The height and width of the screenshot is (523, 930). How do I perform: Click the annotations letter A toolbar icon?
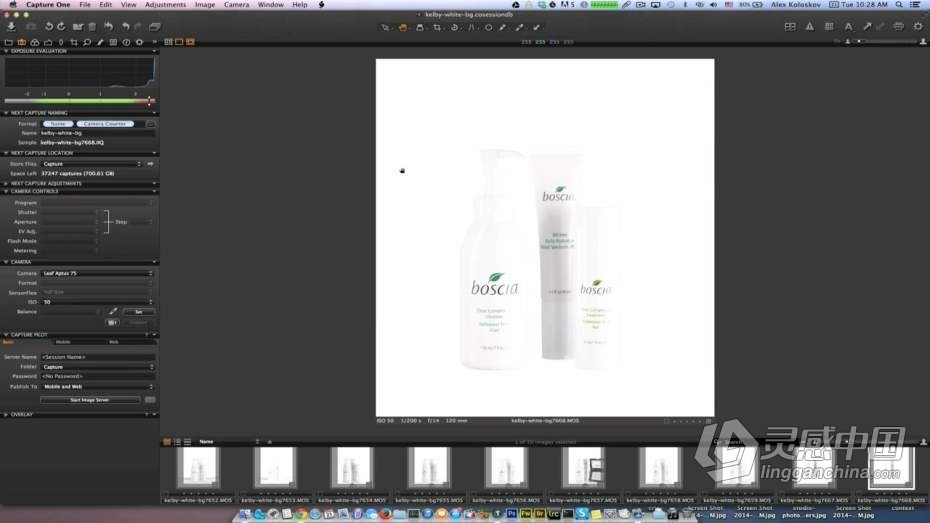(x=848, y=27)
